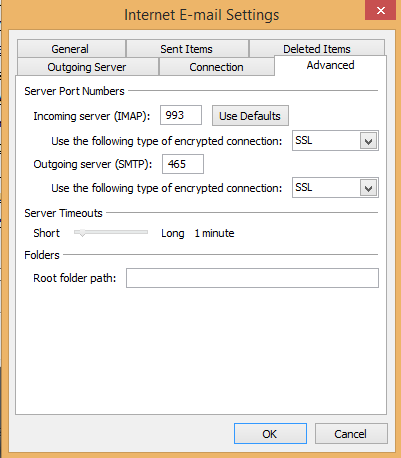
Task: Expand the IMAP encrypted connection dropdown arrow
Action: 368,141
